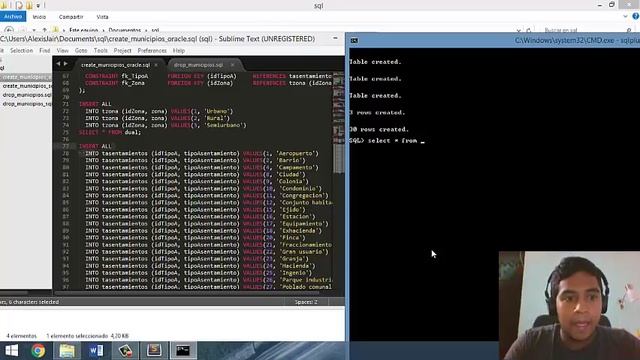Viewport: 640px width, 360px height.
Task: Click the SQL> select * from prompt
Action: (x=387, y=140)
